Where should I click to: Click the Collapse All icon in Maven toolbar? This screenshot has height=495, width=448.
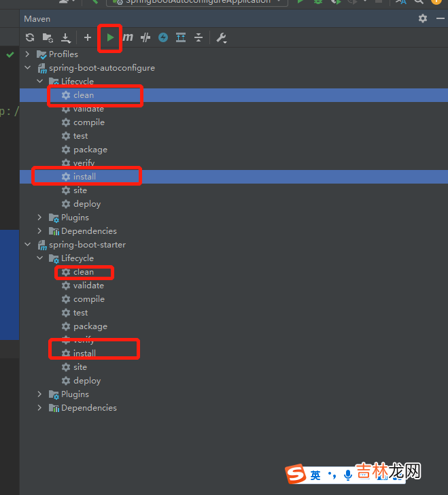coord(199,38)
